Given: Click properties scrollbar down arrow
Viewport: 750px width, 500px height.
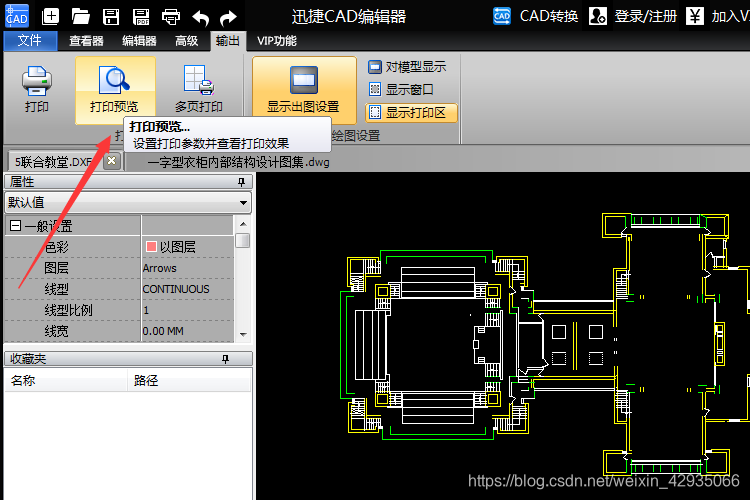Looking at the screenshot, I should point(243,334).
